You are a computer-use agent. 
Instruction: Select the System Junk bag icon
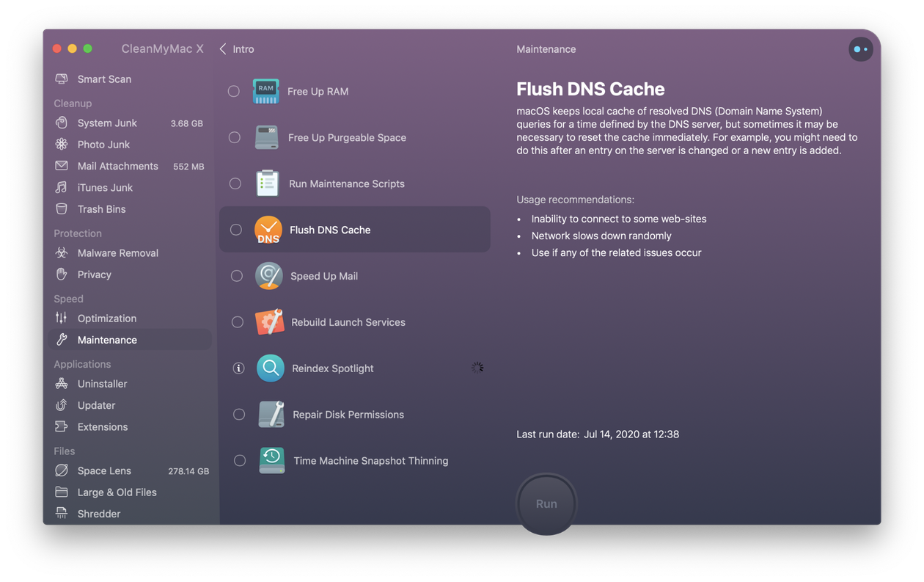[62, 123]
